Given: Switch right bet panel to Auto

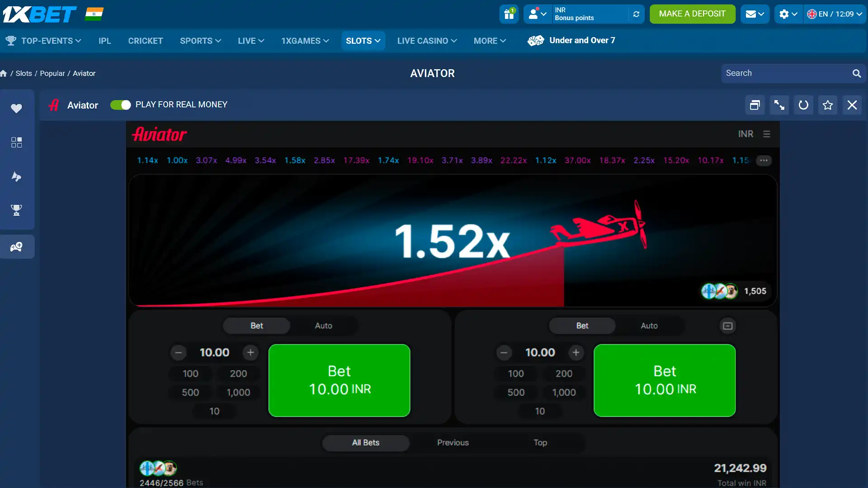Looking at the screenshot, I should [649, 326].
